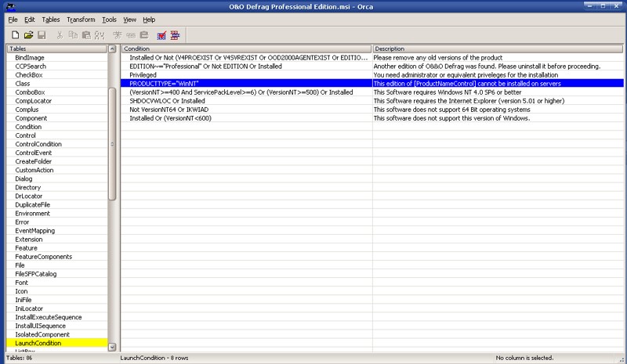Open the File menu
Image resolution: width=627 pixels, height=364 pixels.
pos(13,20)
